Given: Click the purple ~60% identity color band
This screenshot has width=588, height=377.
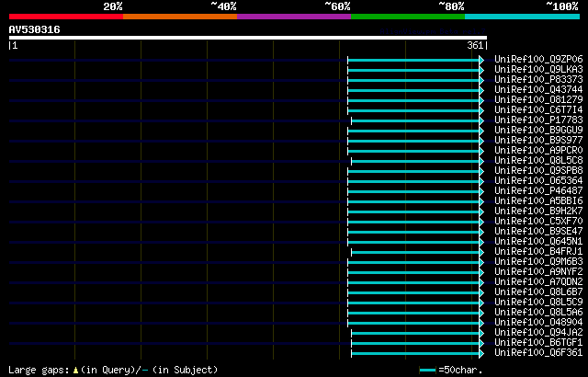Looking at the screenshot, I should 294,17.
